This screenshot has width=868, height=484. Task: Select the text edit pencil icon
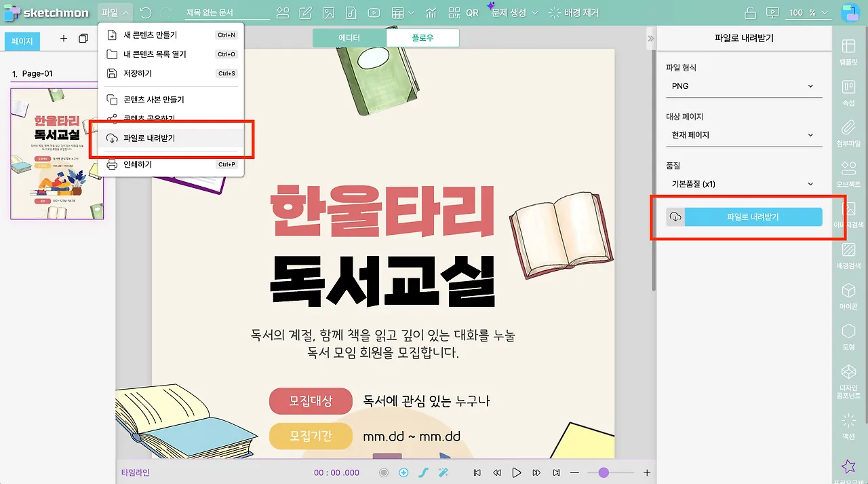tap(305, 12)
